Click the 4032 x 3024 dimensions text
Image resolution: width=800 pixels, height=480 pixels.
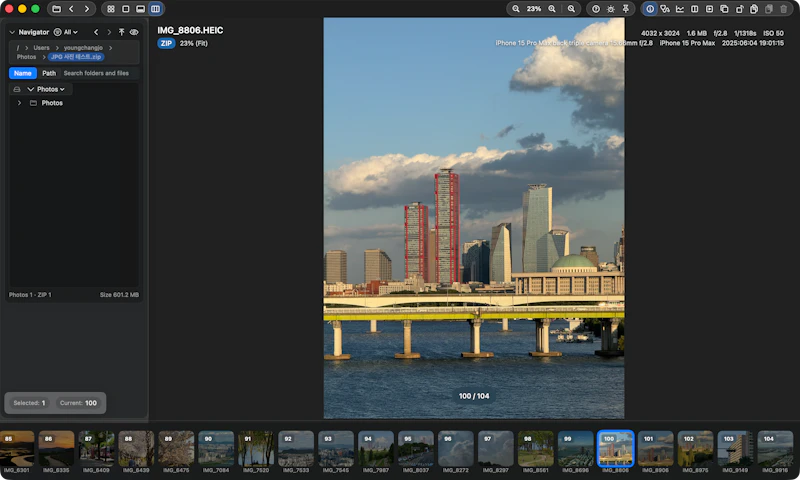click(660, 33)
